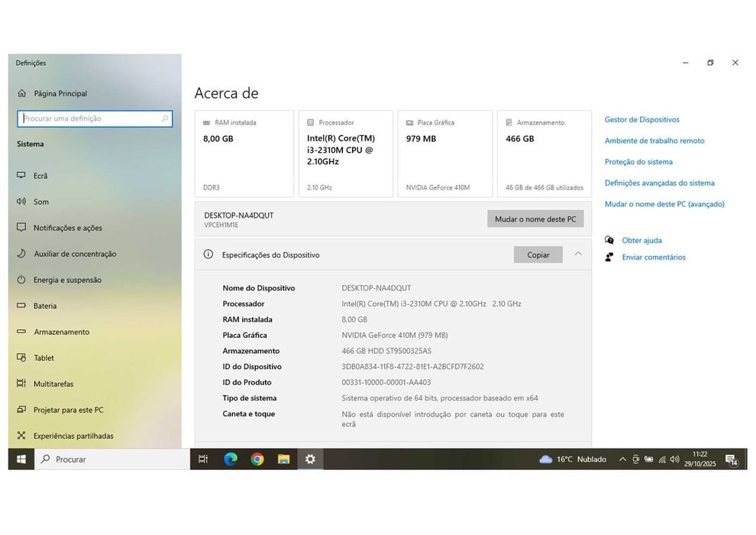This screenshot has height=535, width=756.
Task: Click the Projetar para este PC icon
Action: click(21, 410)
